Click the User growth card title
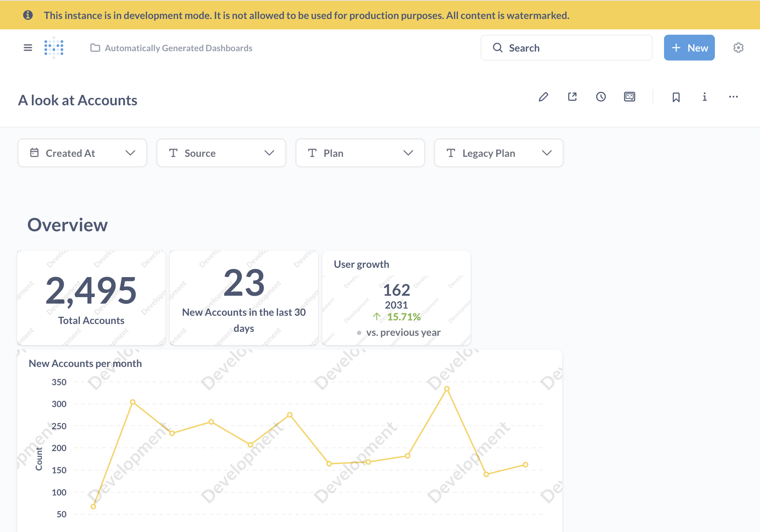The height and width of the screenshot is (532, 760). pyautogui.click(x=361, y=264)
